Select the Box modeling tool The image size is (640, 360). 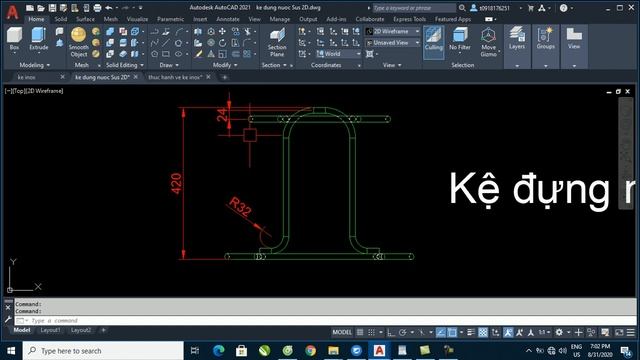click(14, 39)
